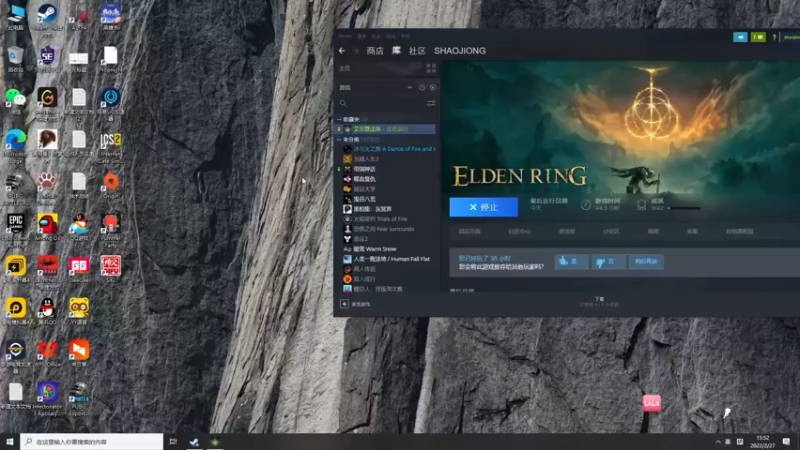Viewport: 800px width, 450px height.
Task: Open the Recycle Bin on the desktop
Action: (x=16, y=59)
